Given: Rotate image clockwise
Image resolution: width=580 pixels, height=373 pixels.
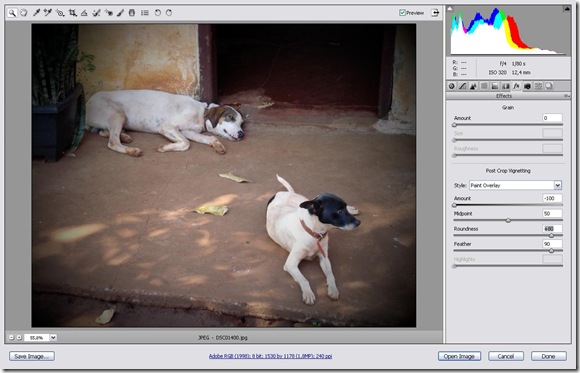Looking at the screenshot, I should tap(169, 13).
